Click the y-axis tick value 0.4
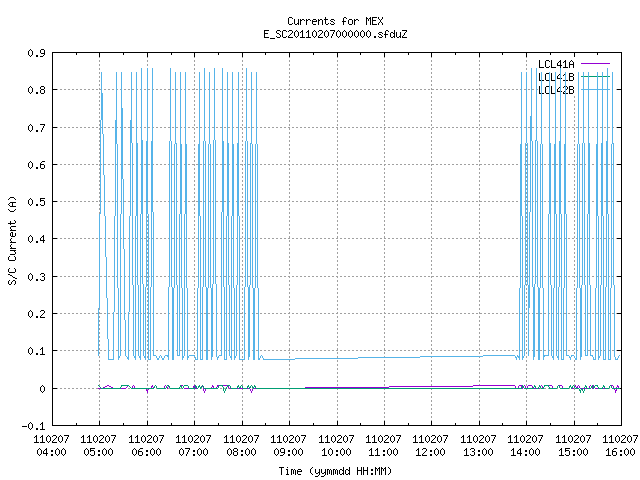The image size is (640, 480). pos(36,239)
